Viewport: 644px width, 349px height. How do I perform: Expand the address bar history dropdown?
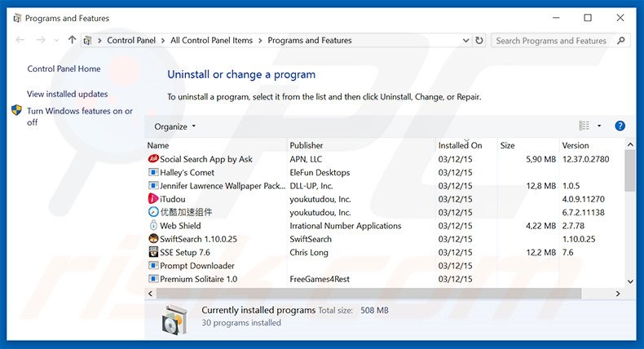tap(465, 40)
